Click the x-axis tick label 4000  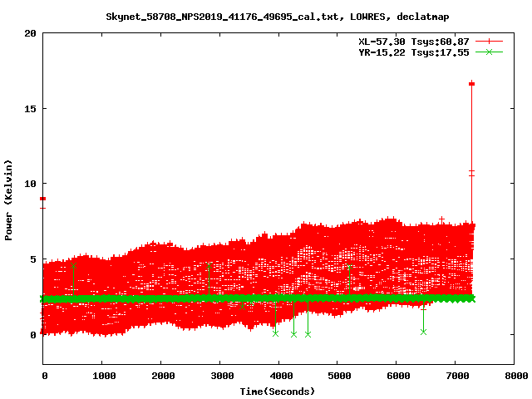(x=281, y=376)
